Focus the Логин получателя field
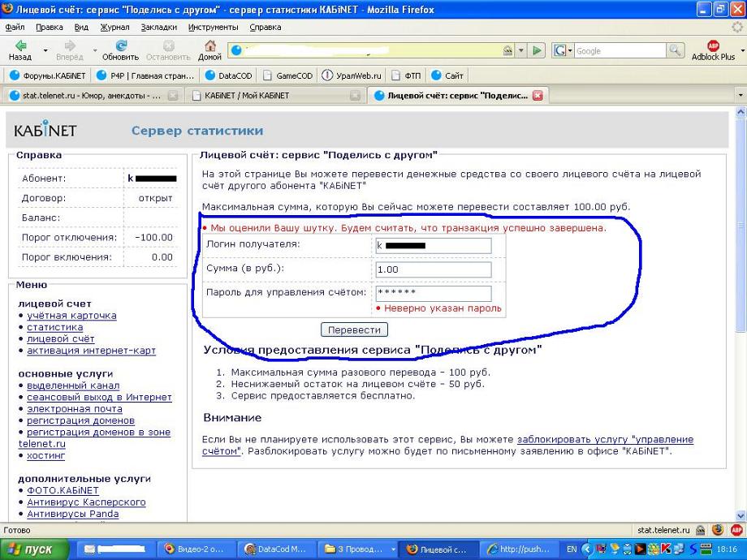 434,246
